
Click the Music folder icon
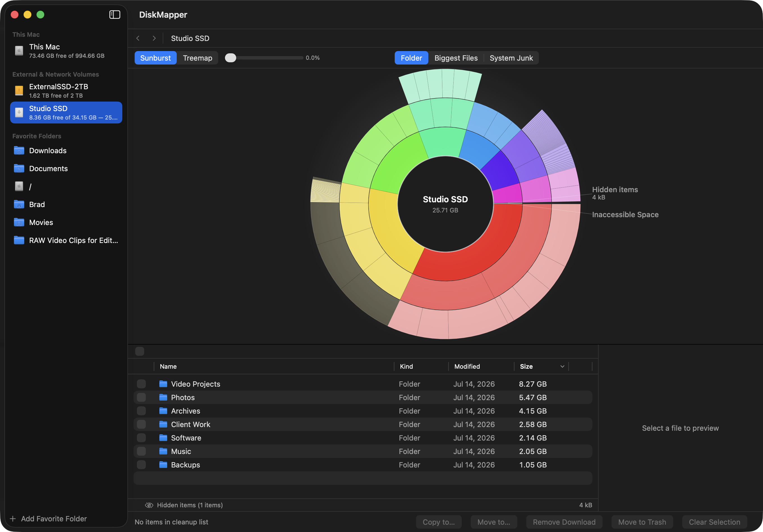pos(163,451)
